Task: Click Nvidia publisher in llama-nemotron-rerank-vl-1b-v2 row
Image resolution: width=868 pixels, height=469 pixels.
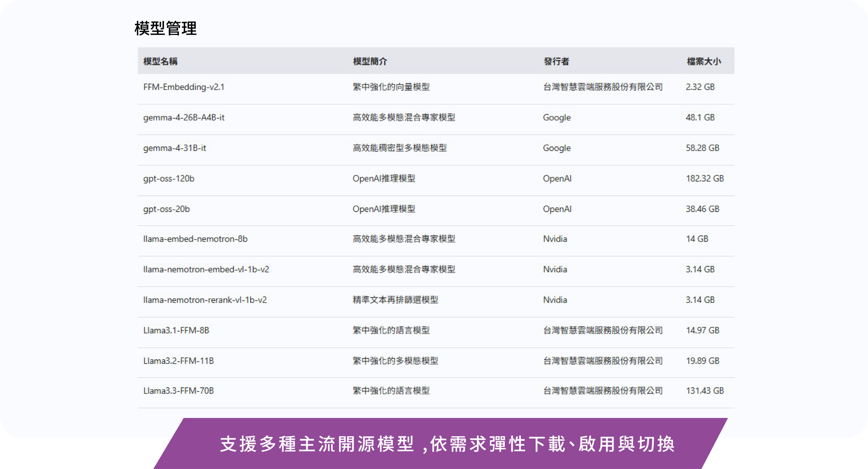Action: [555, 300]
